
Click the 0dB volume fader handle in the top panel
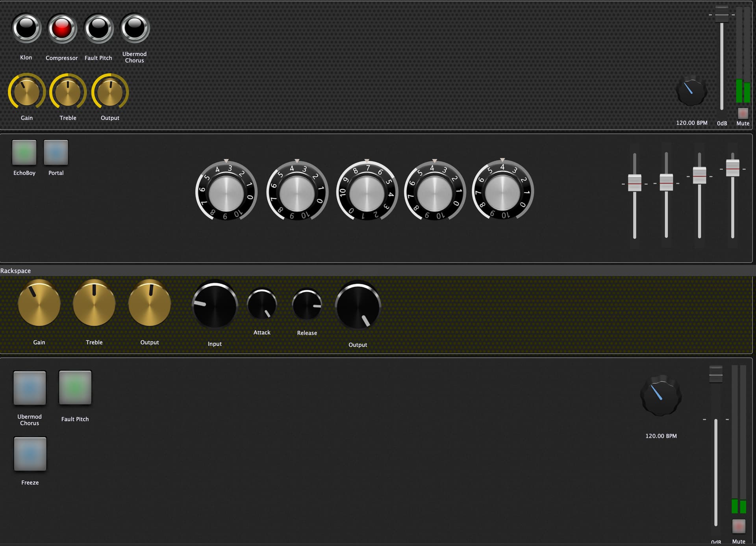point(722,15)
